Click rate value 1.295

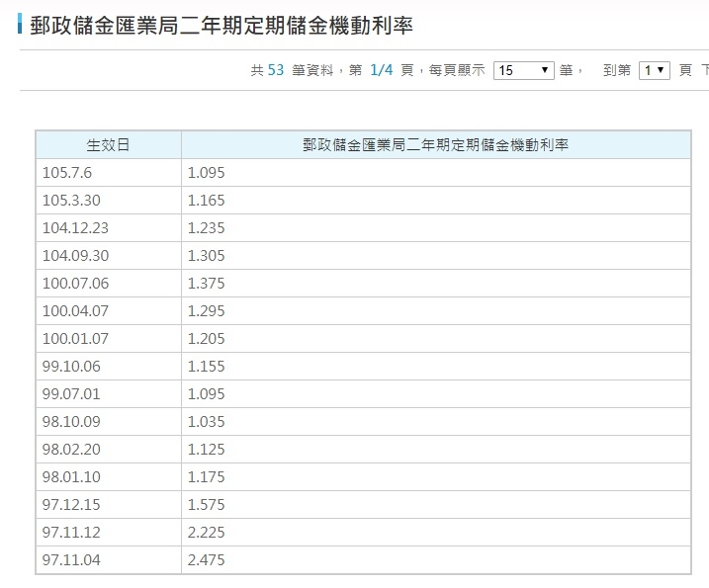coord(207,311)
